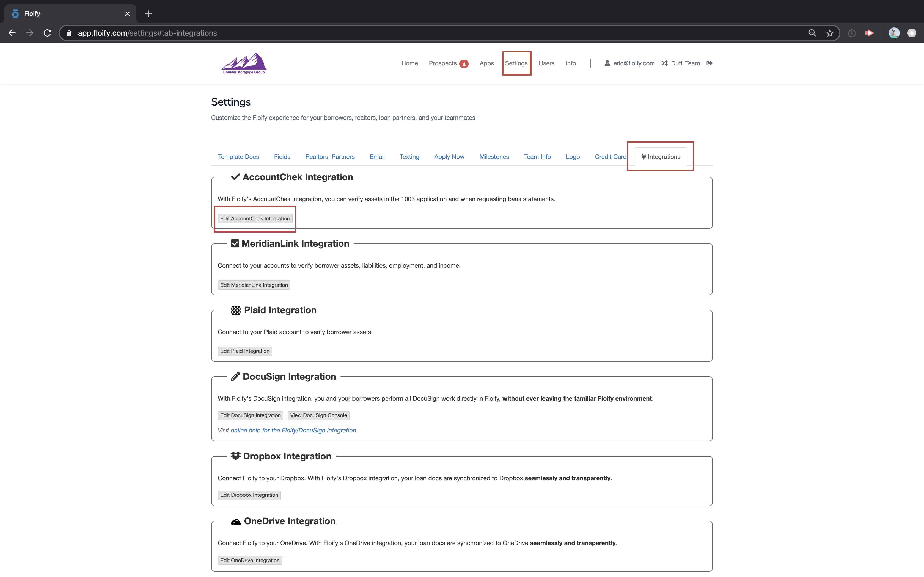This screenshot has width=924, height=577.
Task: Click the browser zoom magnifier icon
Action: coord(812,33)
